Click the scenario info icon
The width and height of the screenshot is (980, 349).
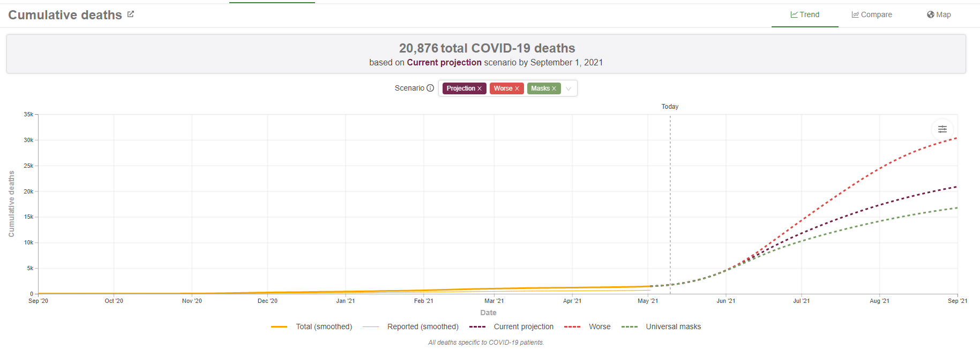430,88
